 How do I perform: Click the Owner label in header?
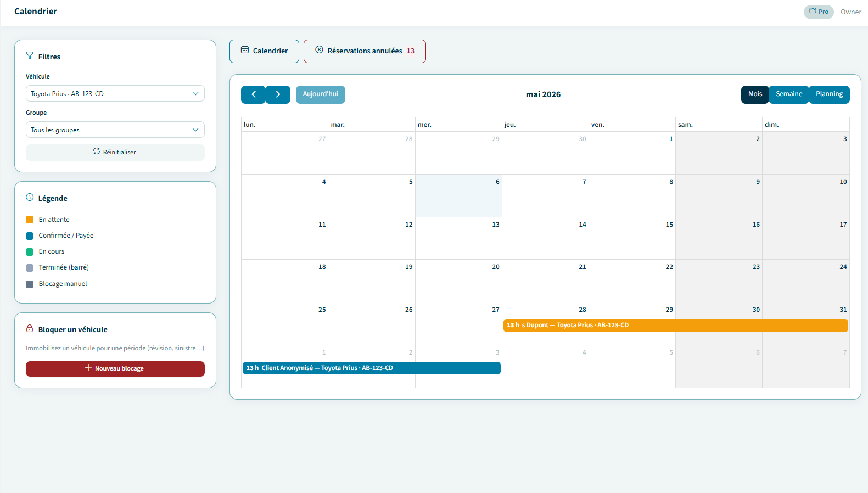point(850,12)
